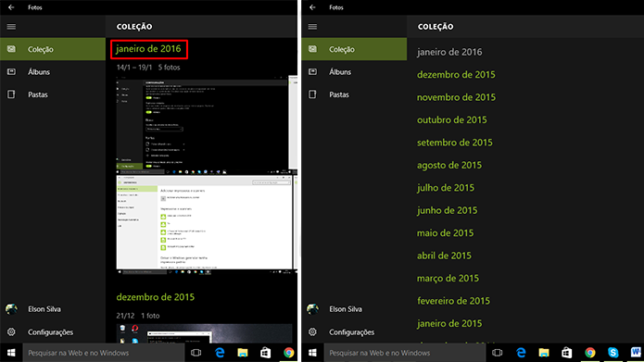The width and height of the screenshot is (644, 362).
Task: Click Start button in left taskbar
Action: click(x=11, y=353)
